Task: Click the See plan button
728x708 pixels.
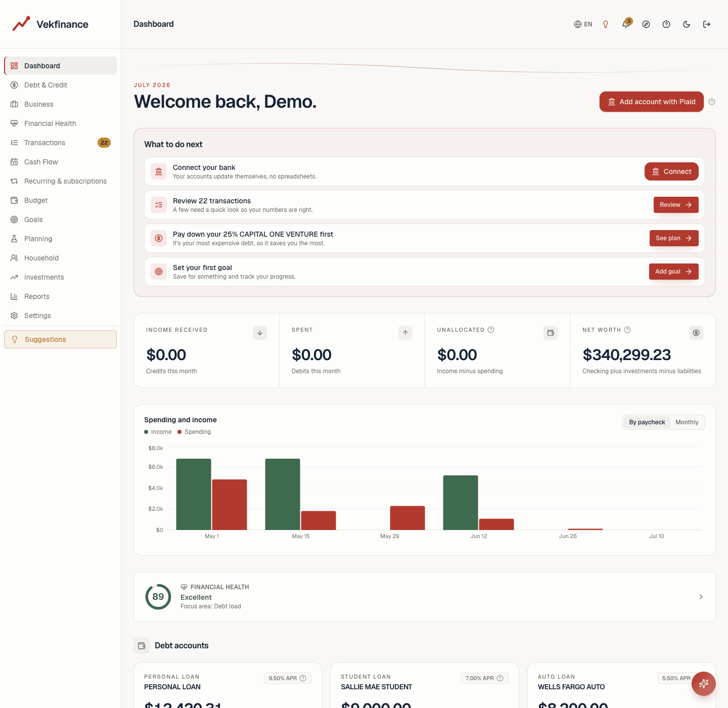Action: 674,238
